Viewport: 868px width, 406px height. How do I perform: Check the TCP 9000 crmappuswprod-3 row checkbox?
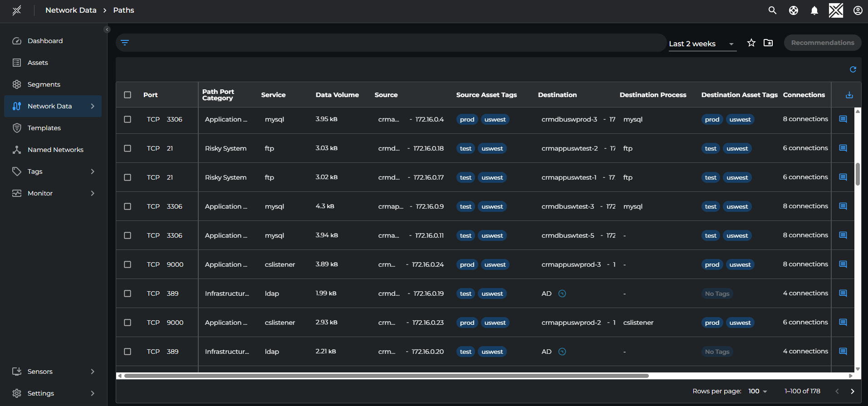[128, 264]
